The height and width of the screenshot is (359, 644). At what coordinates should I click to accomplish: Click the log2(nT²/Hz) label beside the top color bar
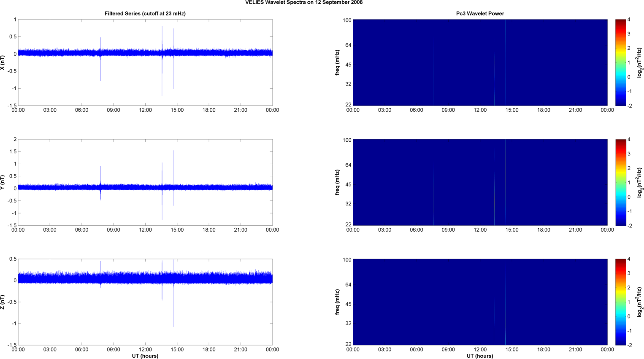[x=640, y=62]
